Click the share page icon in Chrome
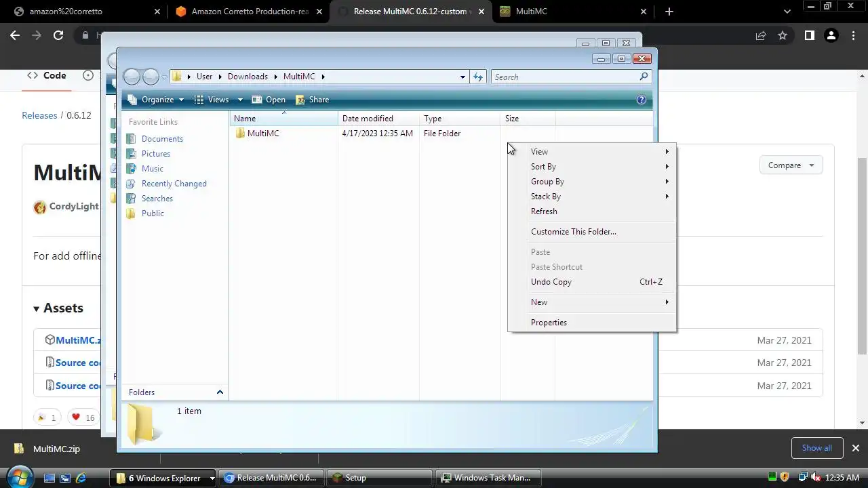 pyautogui.click(x=761, y=35)
